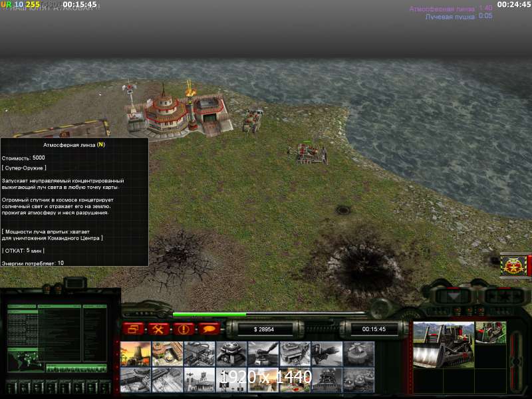Click the 'Атмосферная линза' timer at top right

[x=451, y=9]
